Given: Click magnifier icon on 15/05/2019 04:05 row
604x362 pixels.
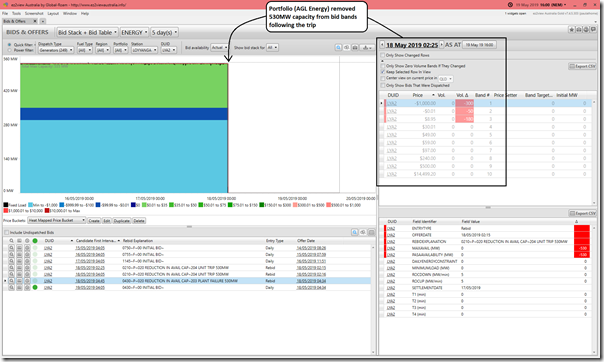Looking at the screenshot, I should 12,248.
